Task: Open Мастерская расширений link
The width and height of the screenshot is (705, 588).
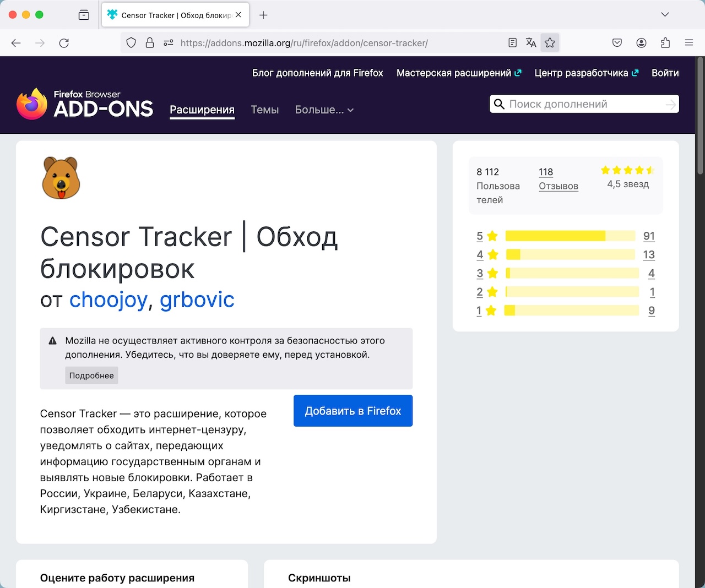Action: pyautogui.click(x=459, y=73)
